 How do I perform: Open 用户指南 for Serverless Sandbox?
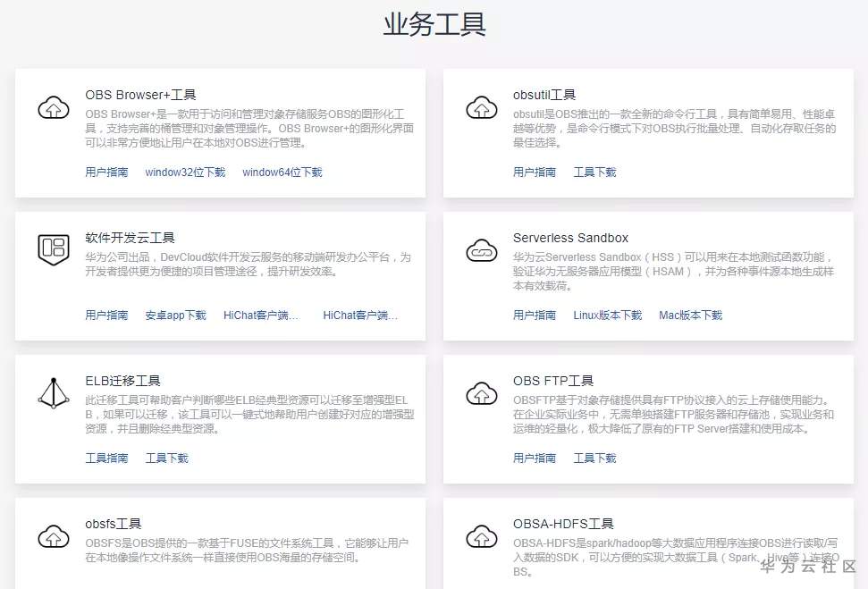point(535,315)
